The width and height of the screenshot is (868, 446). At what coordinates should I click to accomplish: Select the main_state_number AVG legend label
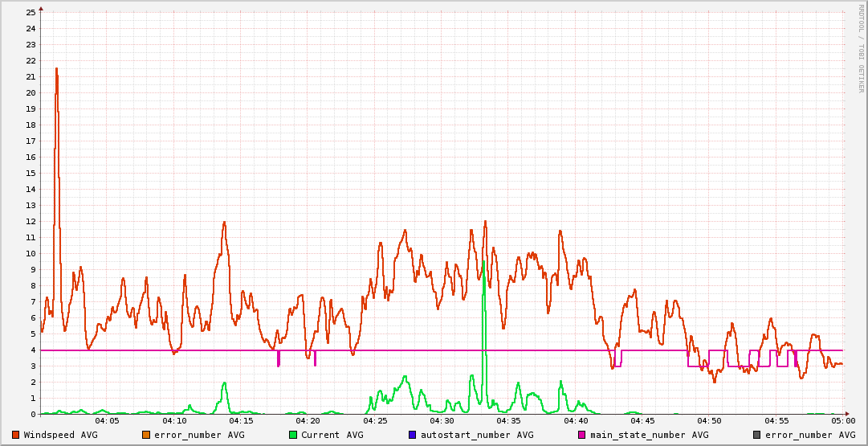649,435
